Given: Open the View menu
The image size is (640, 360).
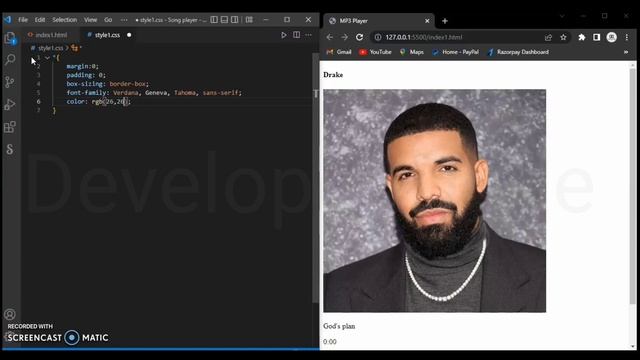Looking at the screenshot, I should coord(91,20).
